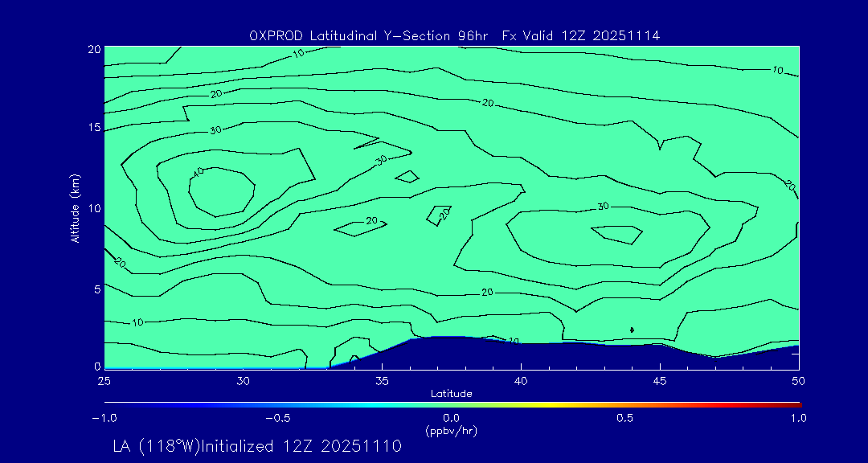868x463 pixels.
Task: Click latitude axis tick label 40
Action: point(521,381)
